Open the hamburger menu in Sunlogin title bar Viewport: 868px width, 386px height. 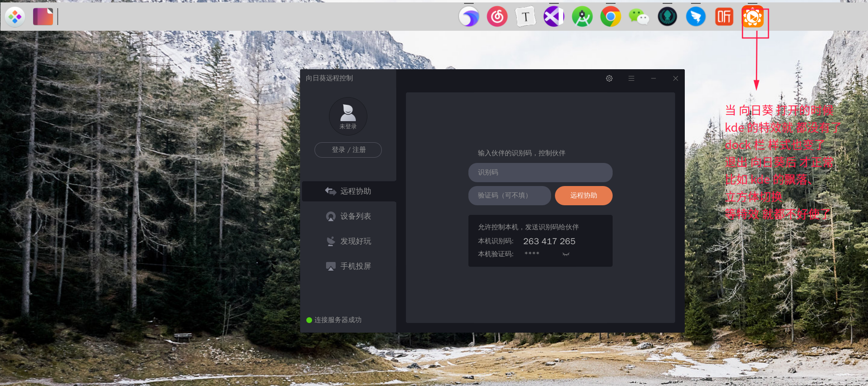tap(631, 78)
